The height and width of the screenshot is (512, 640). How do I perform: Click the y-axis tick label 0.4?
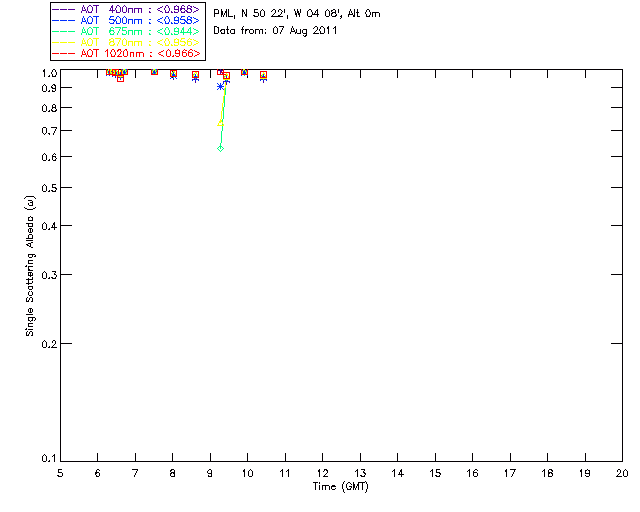click(49, 226)
